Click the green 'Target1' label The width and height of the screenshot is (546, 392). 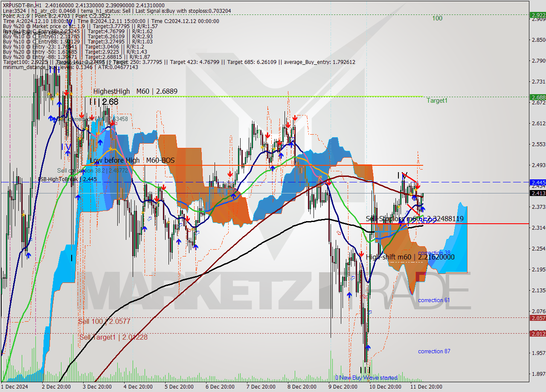point(437,101)
